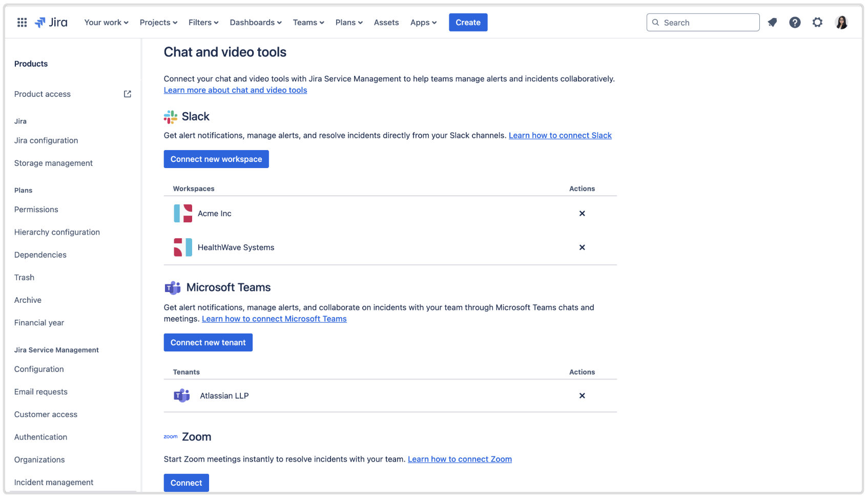Viewport: 868px width, 499px height.
Task: Click the Jira logo in the header
Action: [x=51, y=22]
